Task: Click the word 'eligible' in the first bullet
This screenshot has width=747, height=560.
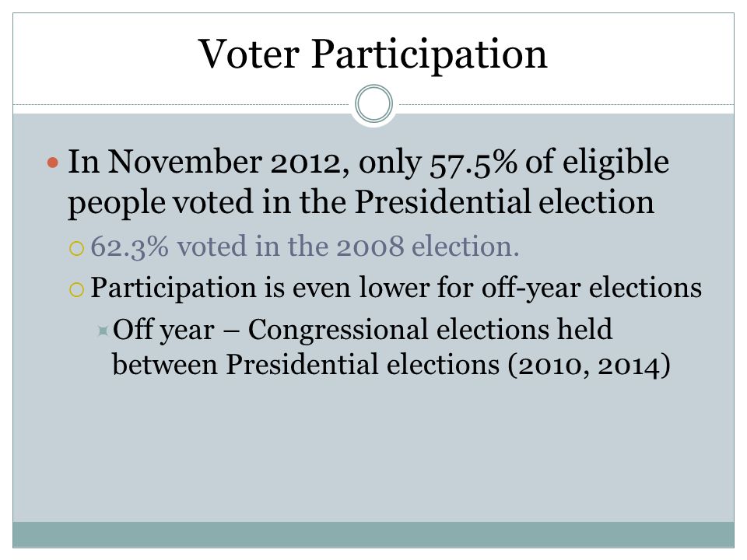Action: click(x=615, y=163)
